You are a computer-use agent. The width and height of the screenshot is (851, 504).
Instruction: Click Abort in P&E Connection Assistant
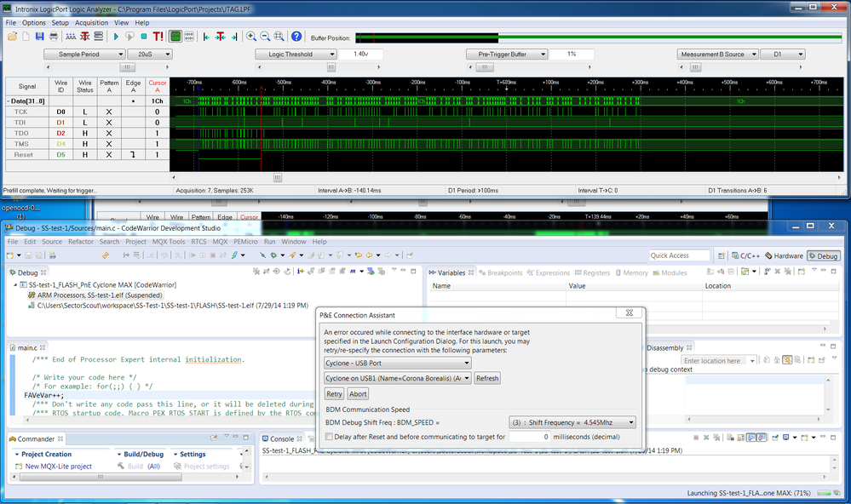pos(358,394)
